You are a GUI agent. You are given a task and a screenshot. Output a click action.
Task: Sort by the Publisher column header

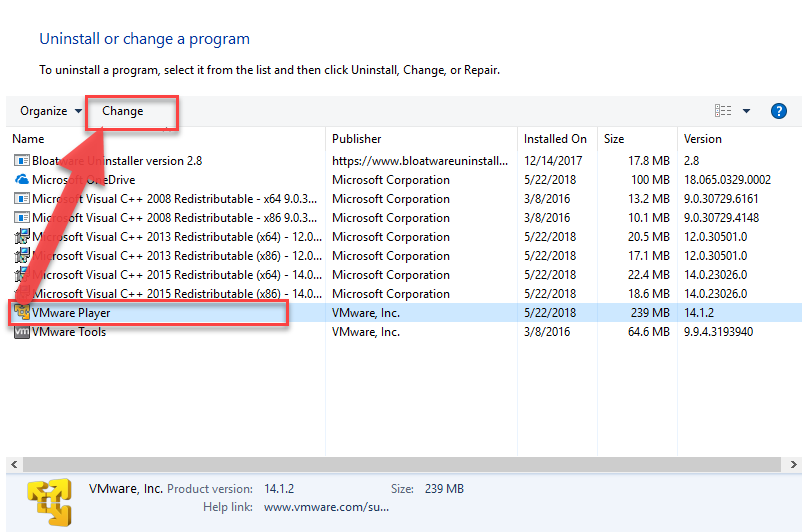(x=357, y=139)
